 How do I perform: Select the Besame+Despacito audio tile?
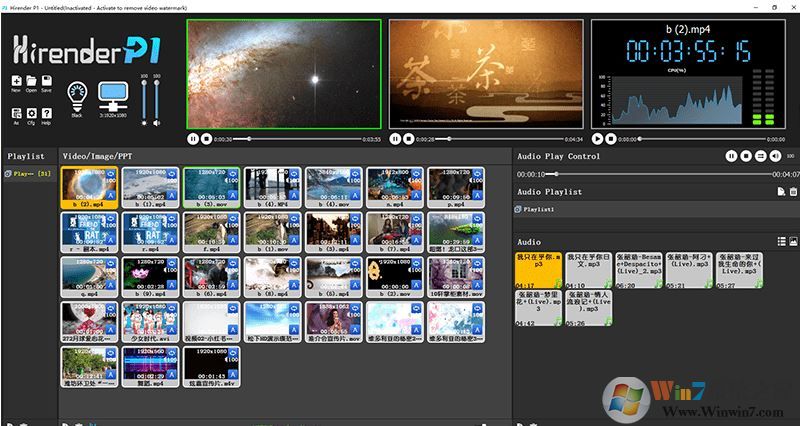(639, 270)
